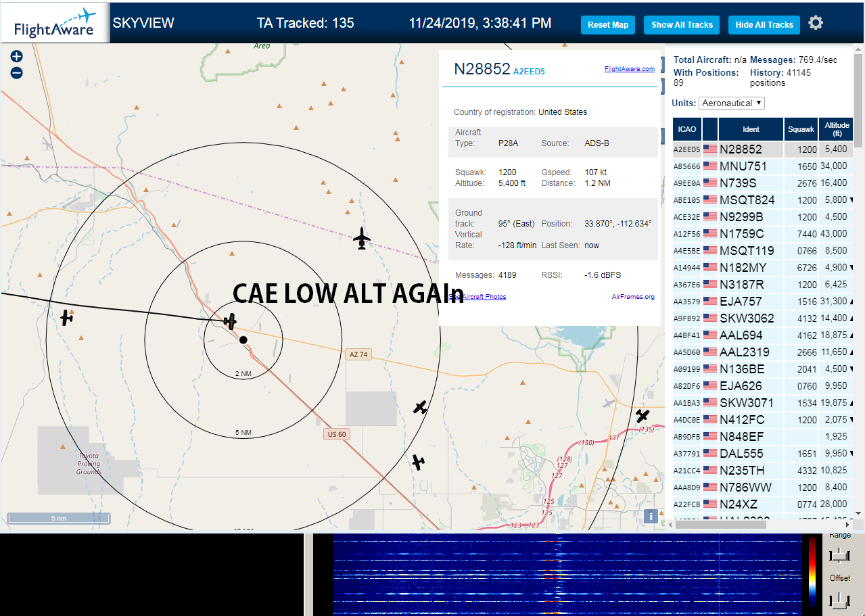Select the aircraft icon beside (135) marker
The width and height of the screenshot is (865, 616).
tap(642, 416)
